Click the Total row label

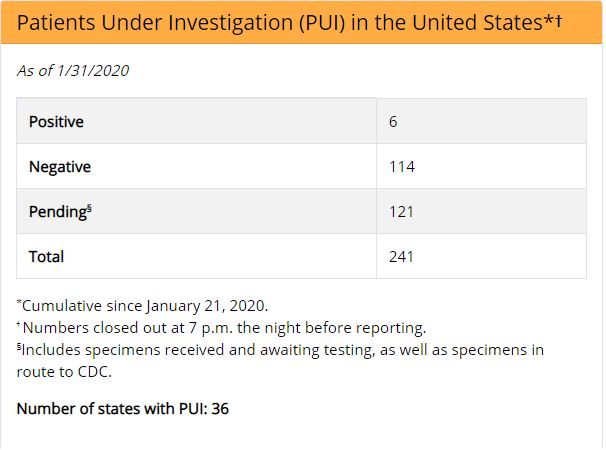pos(46,257)
